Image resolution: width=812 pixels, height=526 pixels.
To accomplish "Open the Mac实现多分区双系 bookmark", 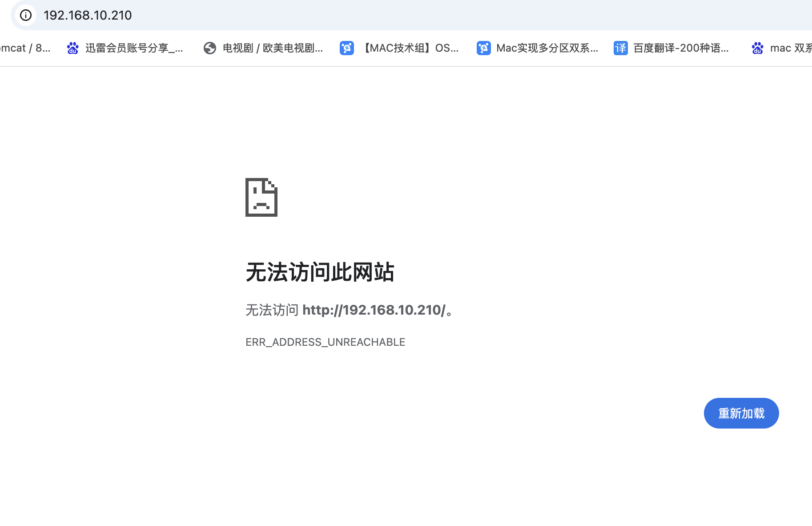I will (x=547, y=48).
